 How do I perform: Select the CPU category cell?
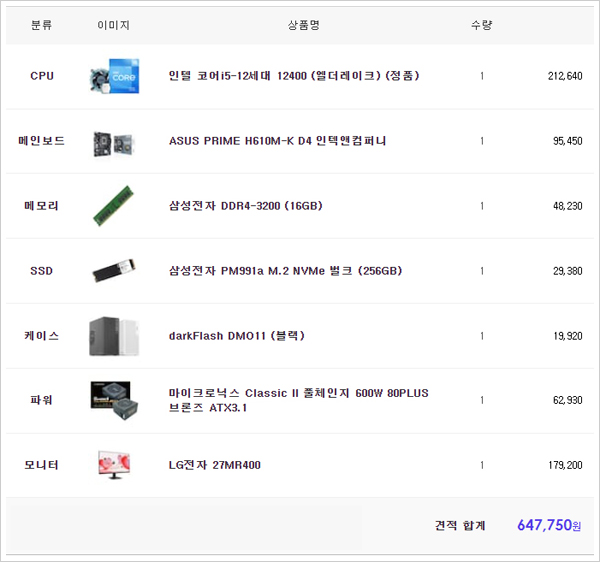pos(42,76)
